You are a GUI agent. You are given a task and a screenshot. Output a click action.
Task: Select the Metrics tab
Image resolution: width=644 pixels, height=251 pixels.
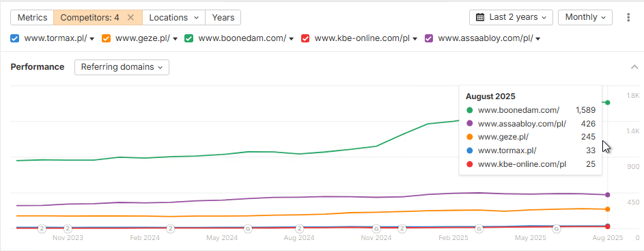pyautogui.click(x=32, y=18)
